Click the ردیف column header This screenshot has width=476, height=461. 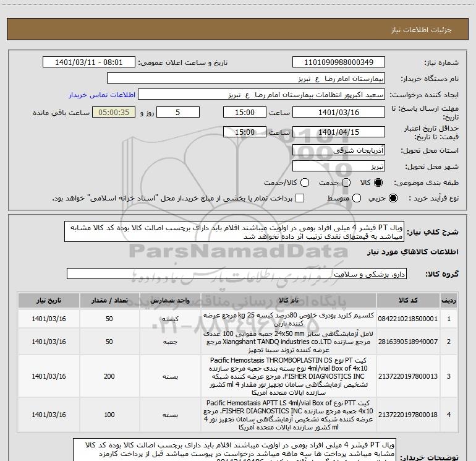[x=449, y=301]
